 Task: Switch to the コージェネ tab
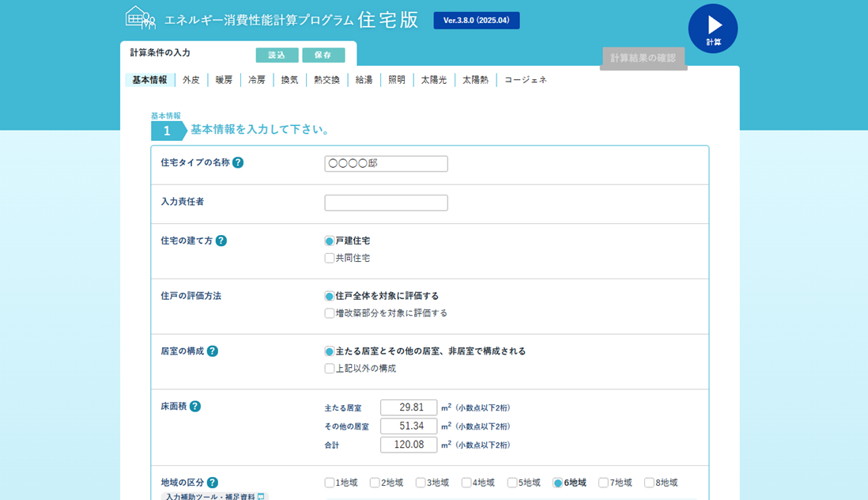click(526, 80)
